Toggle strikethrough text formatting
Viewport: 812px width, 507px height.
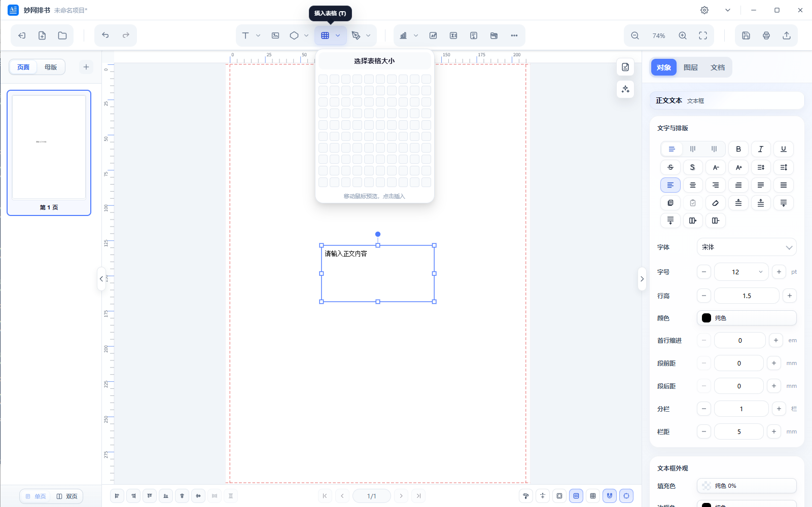pyautogui.click(x=670, y=167)
